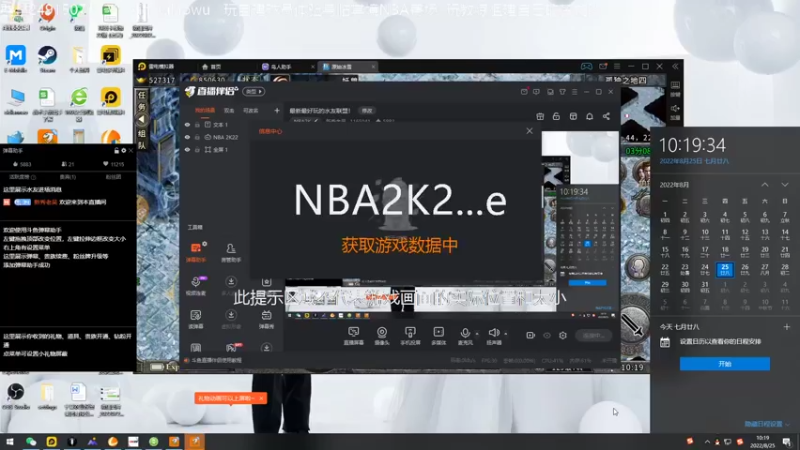Expand speaker options arrow
Screen dimensions: 800x450
[506, 334]
